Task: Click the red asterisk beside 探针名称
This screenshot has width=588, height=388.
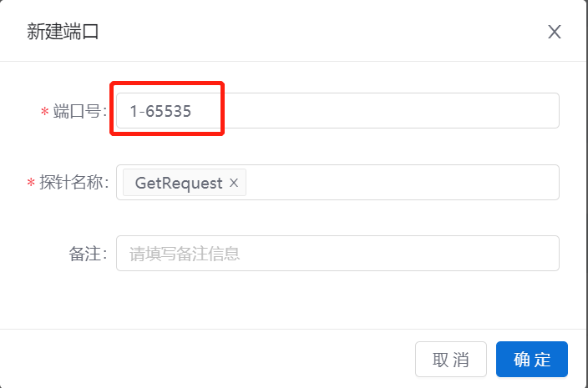Action: (x=31, y=183)
